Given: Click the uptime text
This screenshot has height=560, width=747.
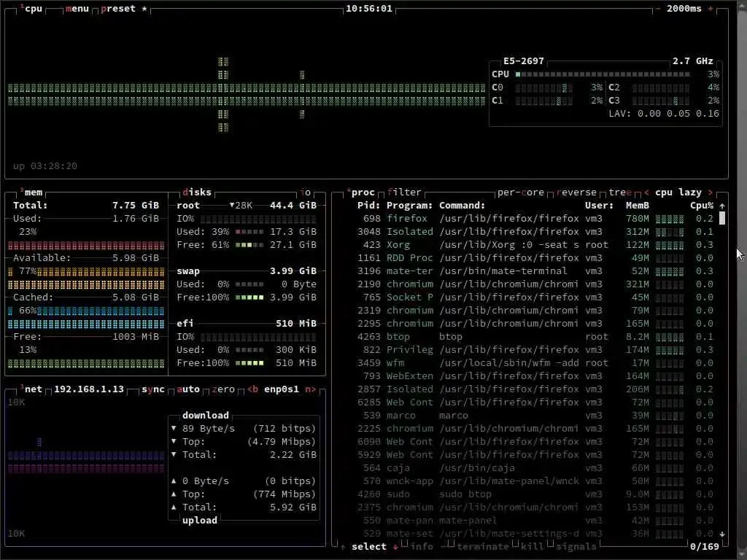Looking at the screenshot, I should pos(44,166).
